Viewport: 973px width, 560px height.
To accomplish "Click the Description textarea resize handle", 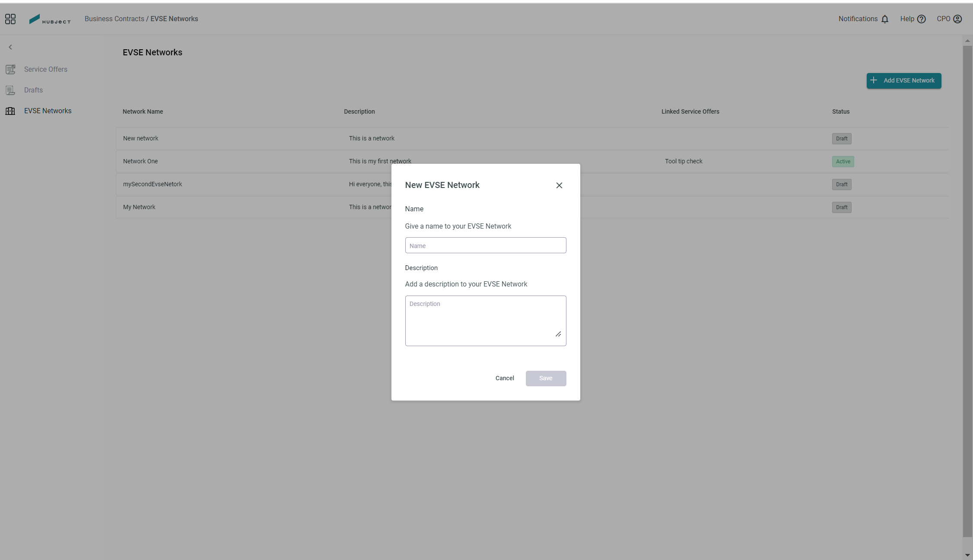I will tap(558, 334).
